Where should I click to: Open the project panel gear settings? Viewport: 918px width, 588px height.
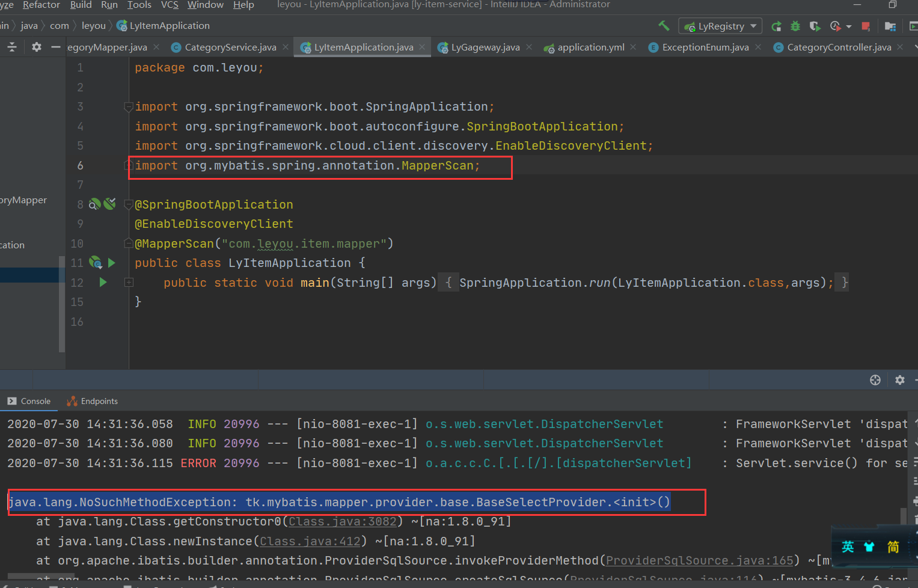point(37,47)
